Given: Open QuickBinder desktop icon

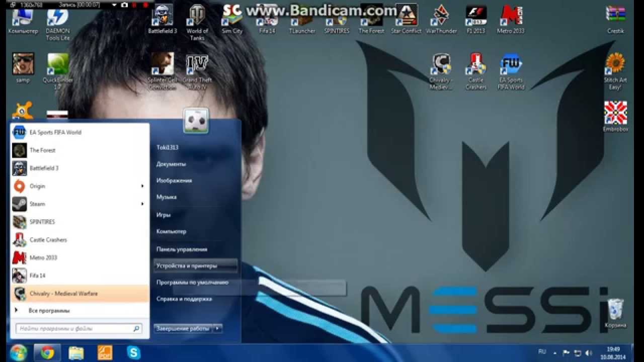Looking at the screenshot, I should (x=58, y=71).
